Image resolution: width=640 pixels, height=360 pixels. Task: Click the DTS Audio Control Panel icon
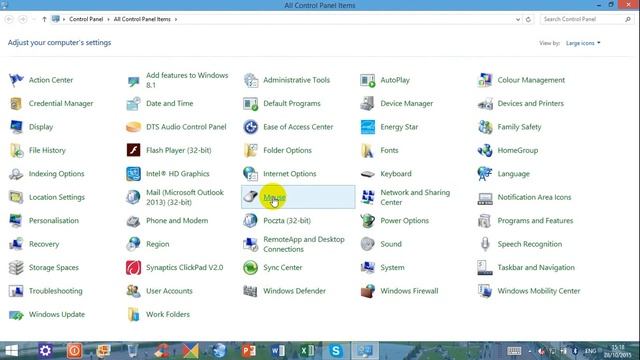coord(133,127)
